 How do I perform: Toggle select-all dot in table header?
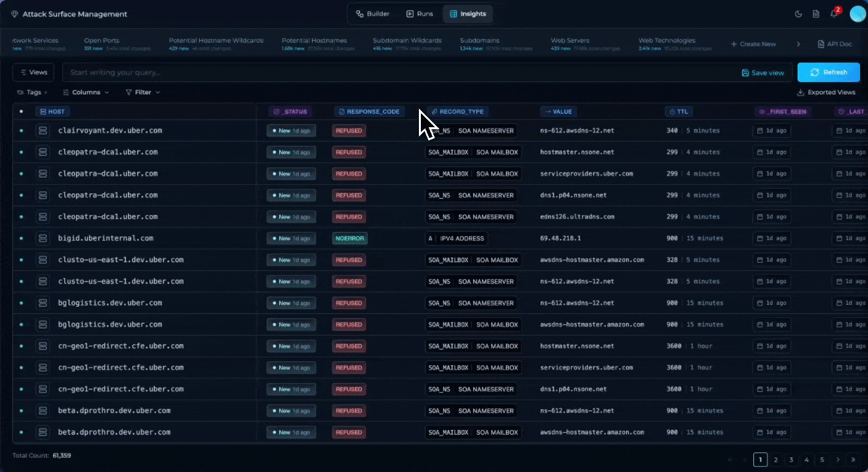21,111
